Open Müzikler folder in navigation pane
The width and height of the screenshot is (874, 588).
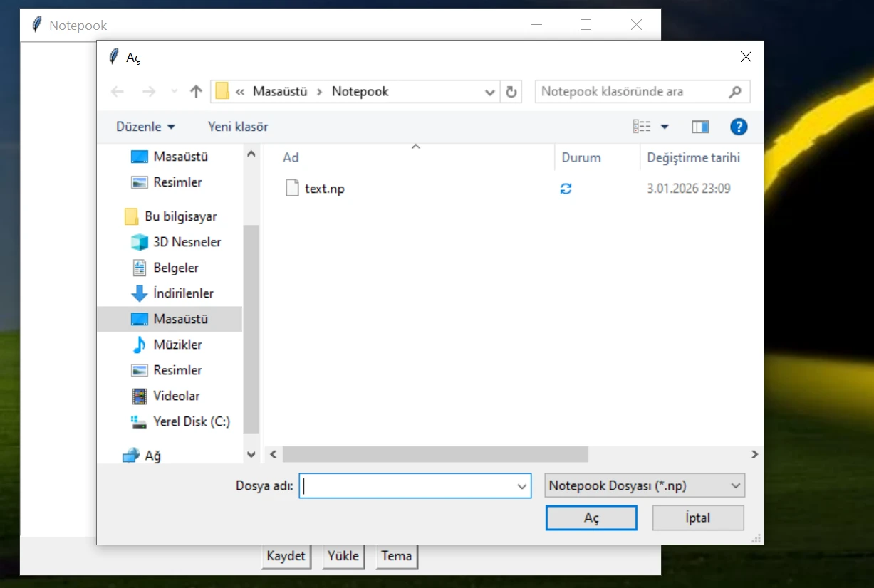coord(177,345)
